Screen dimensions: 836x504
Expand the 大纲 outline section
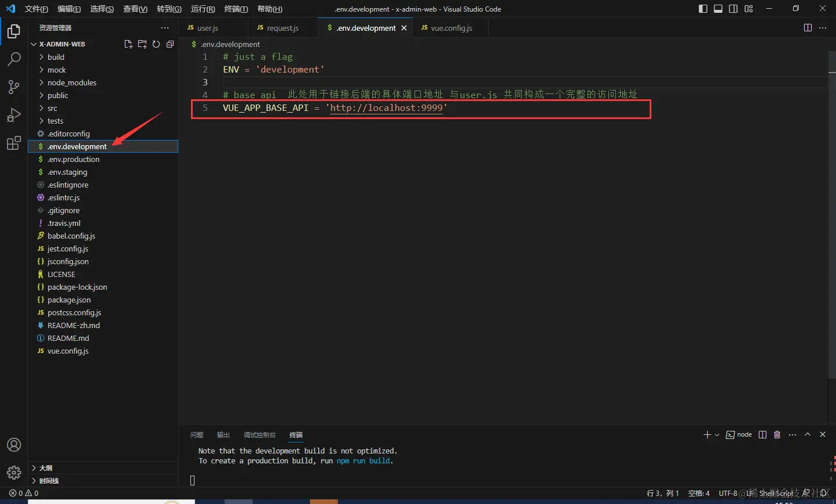click(x=103, y=468)
